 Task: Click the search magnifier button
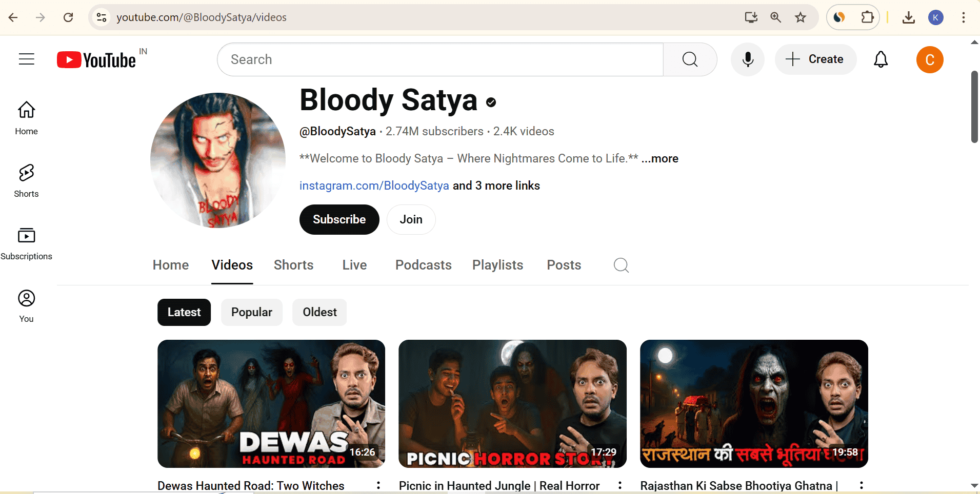point(690,59)
